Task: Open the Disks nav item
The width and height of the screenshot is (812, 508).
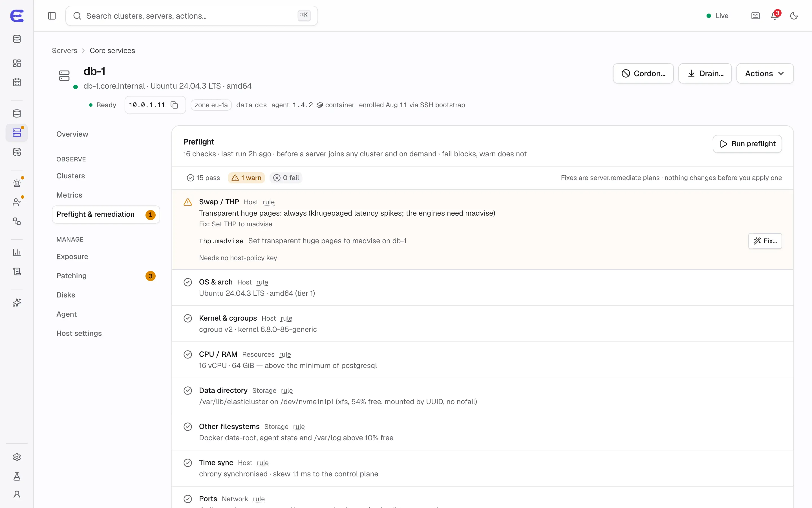Action: 106,295
